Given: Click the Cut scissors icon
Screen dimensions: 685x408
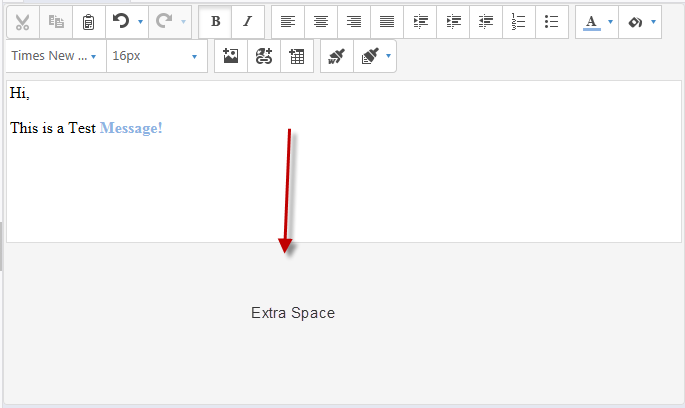Looking at the screenshot, I should point(23,21).
